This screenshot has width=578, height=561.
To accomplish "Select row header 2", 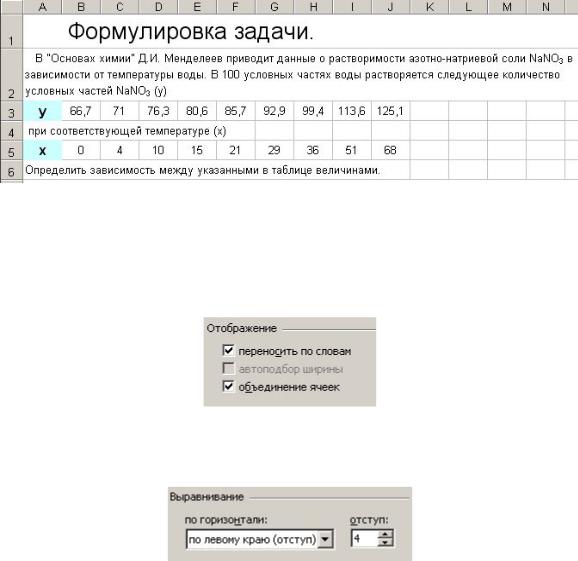I will (11, 74).
